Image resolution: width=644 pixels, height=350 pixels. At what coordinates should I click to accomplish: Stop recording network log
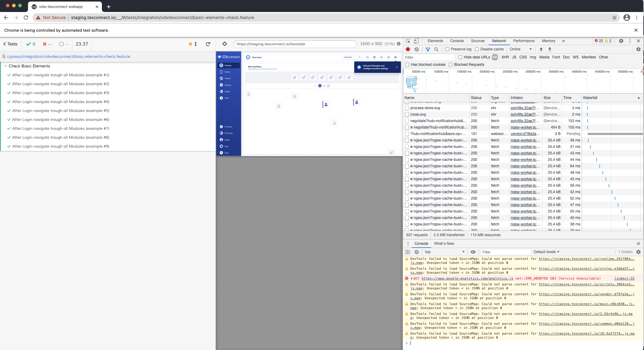point(408,49)
